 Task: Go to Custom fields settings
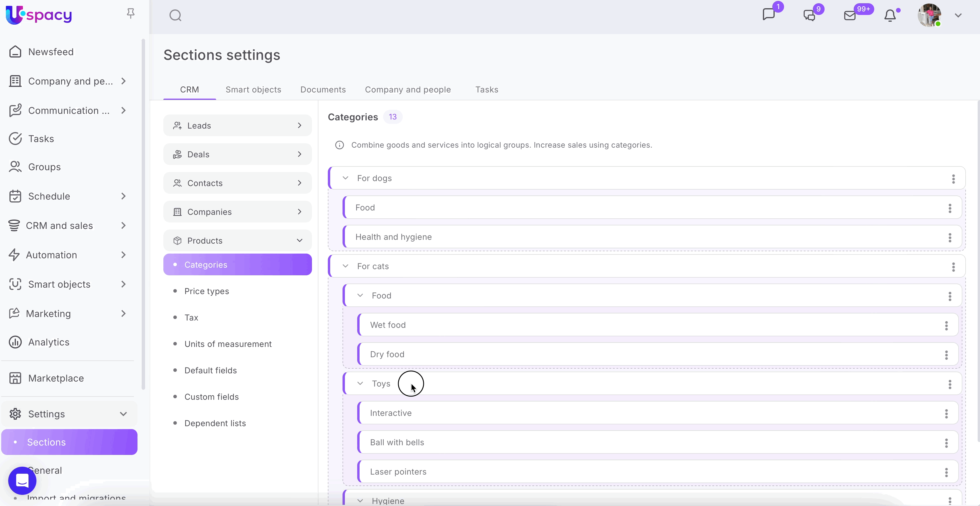click(212, 397)
